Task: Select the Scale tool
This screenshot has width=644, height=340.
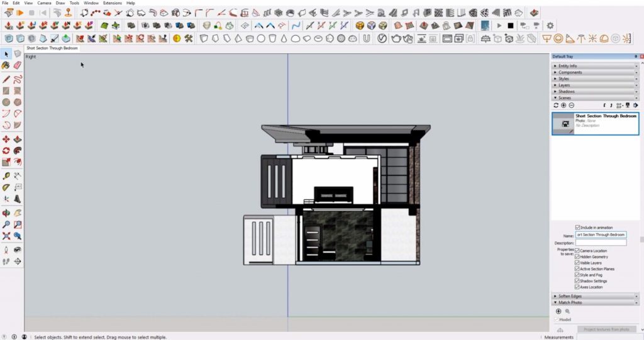Action: 6,162
